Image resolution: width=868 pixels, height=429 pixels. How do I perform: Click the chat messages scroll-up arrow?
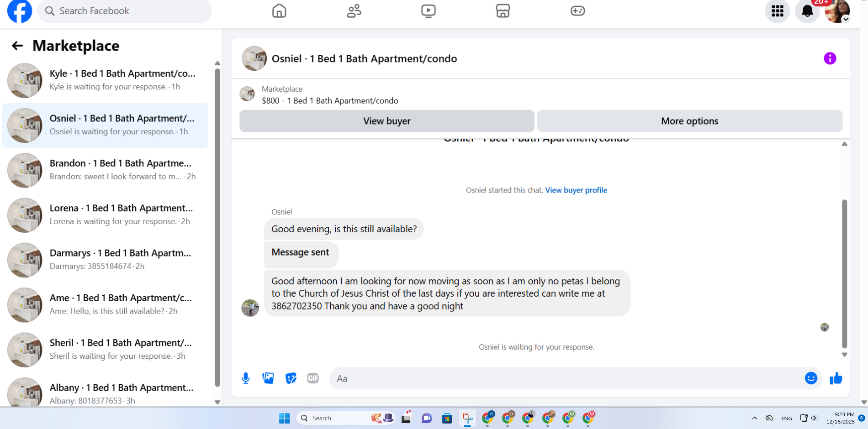pos(845,144)
